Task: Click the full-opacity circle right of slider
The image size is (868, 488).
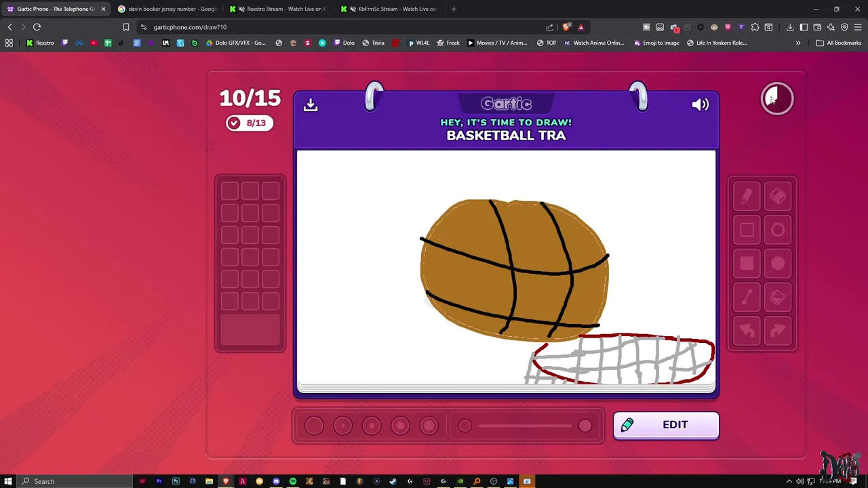Action: [x=585, y=426]
